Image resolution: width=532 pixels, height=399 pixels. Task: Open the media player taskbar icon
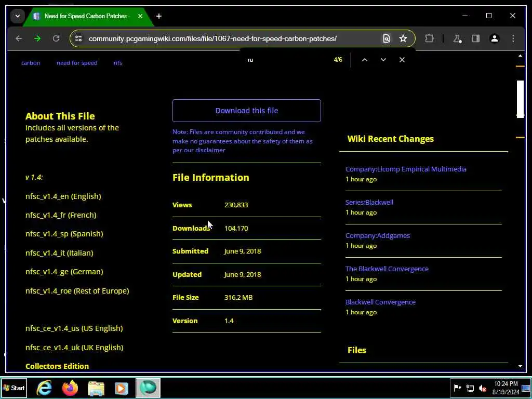click(x=121, y=388)
